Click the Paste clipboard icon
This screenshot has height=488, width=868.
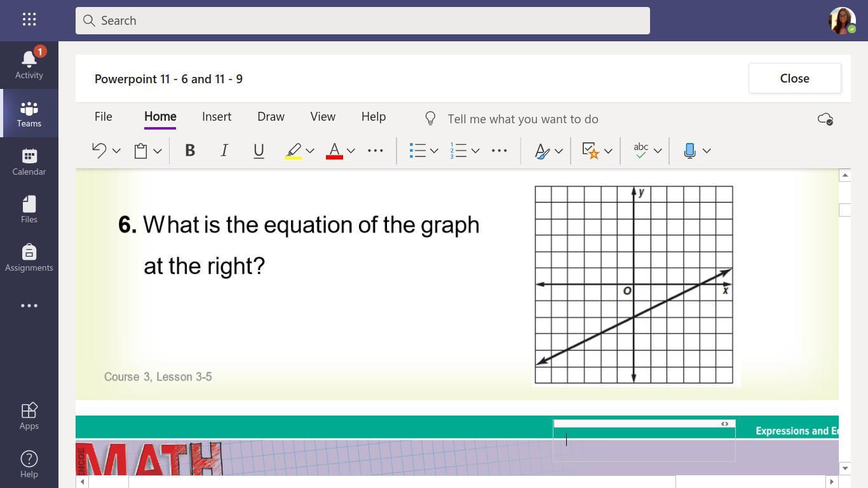point(141,151)
